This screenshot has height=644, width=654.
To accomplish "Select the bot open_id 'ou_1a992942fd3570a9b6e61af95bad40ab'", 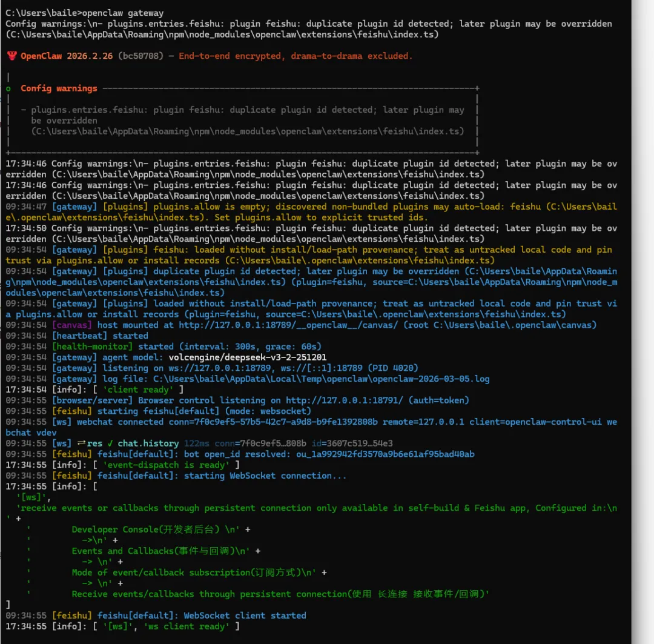I will click(x=385, y=454).
